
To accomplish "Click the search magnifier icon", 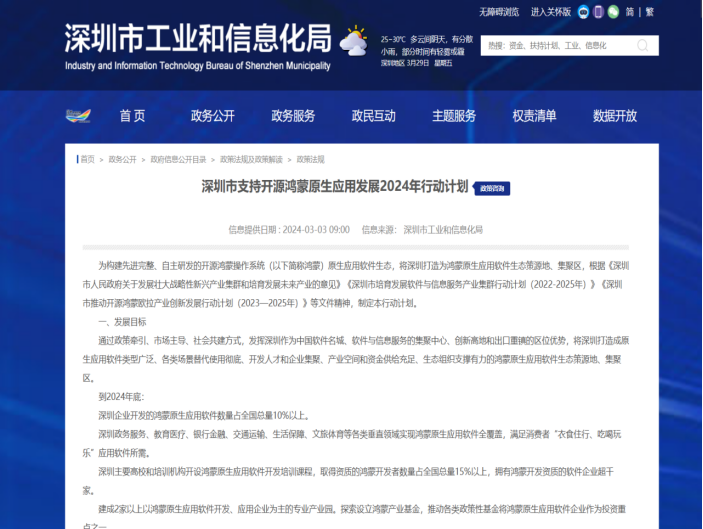I will 642,45.
